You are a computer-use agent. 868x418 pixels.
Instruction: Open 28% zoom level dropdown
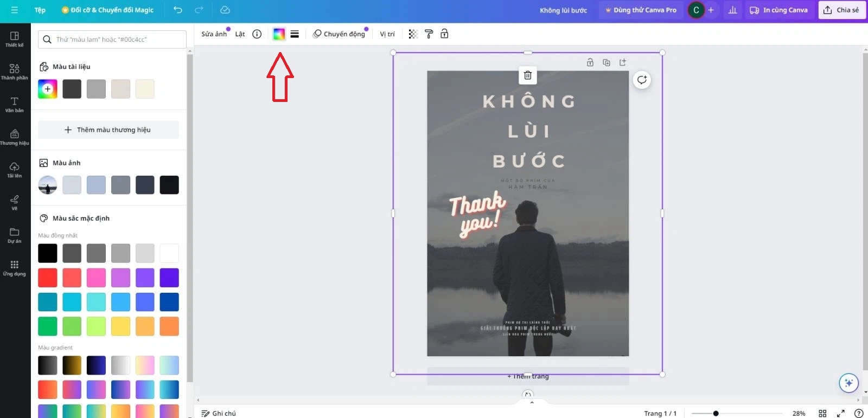click(x=799, y=413)
